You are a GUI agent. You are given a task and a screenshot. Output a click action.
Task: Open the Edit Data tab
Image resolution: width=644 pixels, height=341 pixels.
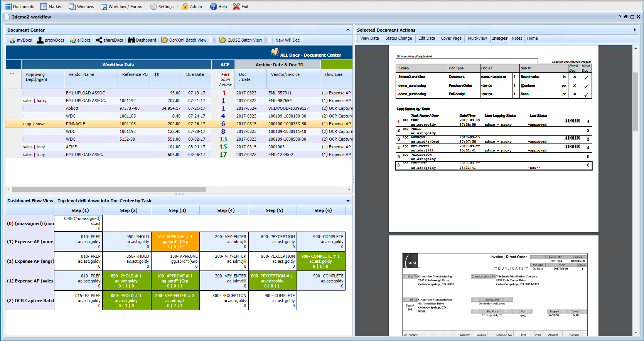pos(427,38)
